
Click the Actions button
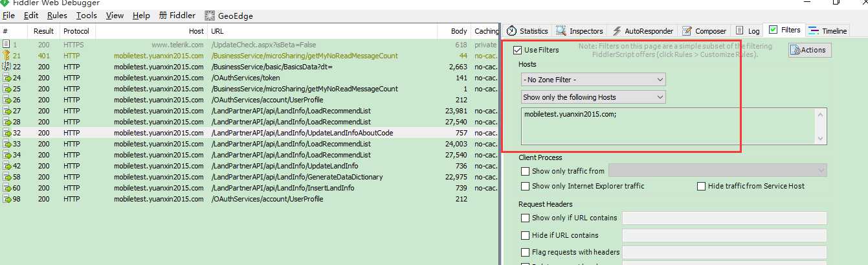pos(810,50)
